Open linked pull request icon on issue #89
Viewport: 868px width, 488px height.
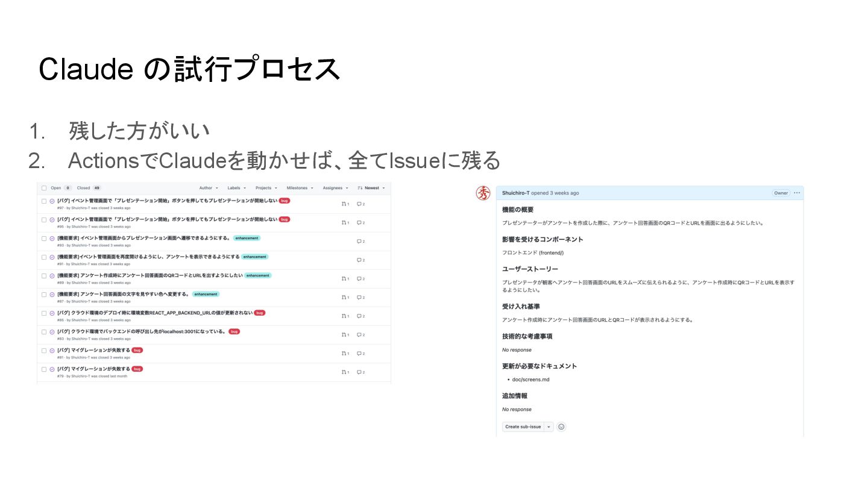coord(345,279)
